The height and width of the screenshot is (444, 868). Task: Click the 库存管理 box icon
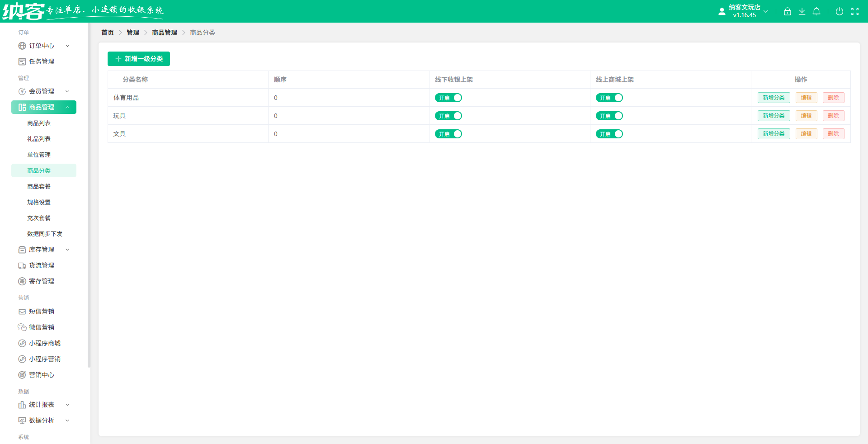tap(22, 250)
